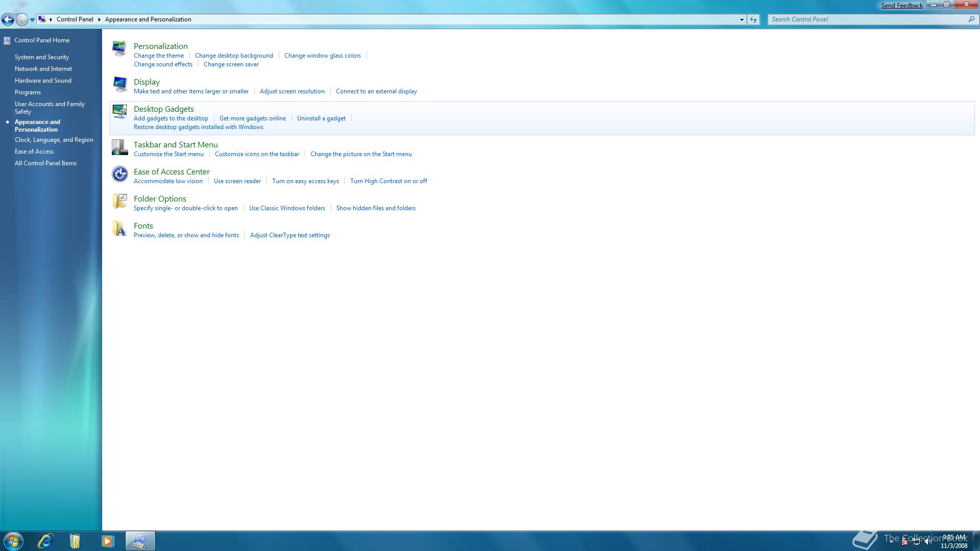Open the Display monitor icon
This screenshot has height=551, width=980.
click(x=119, y=84)
